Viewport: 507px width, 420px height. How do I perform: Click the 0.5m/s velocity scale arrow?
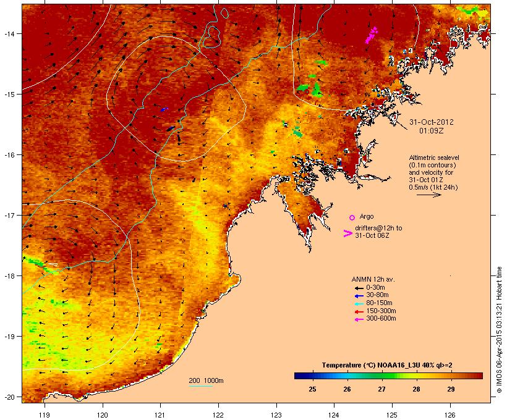point(428,195)
